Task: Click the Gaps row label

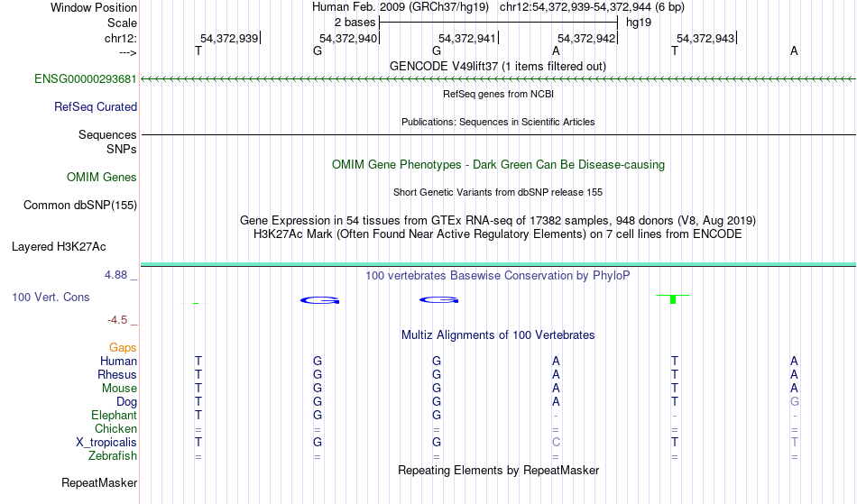Action: (123, 348)
